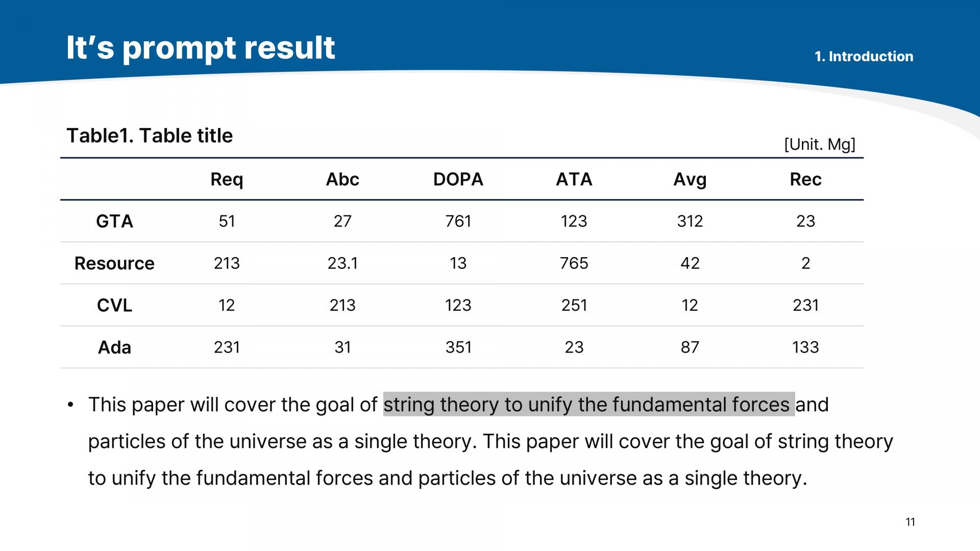This screenshot has height=551, width=980.
Task: Click the cell containing 761
Action: click(458, 221)
